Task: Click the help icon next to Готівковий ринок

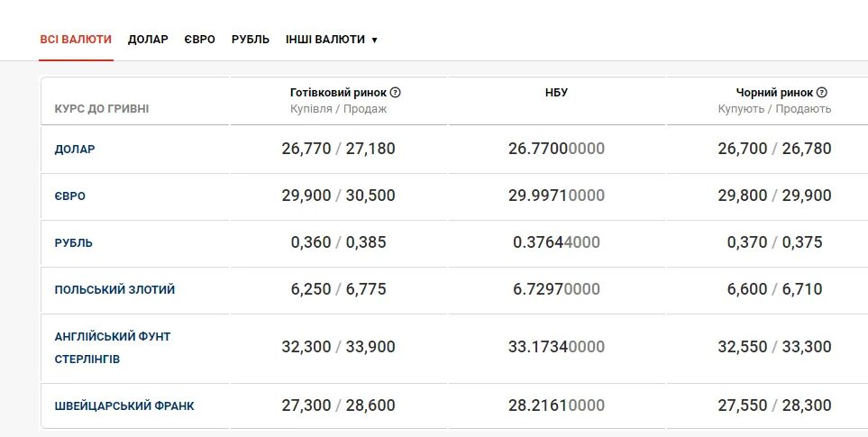Action: point(396,93)
